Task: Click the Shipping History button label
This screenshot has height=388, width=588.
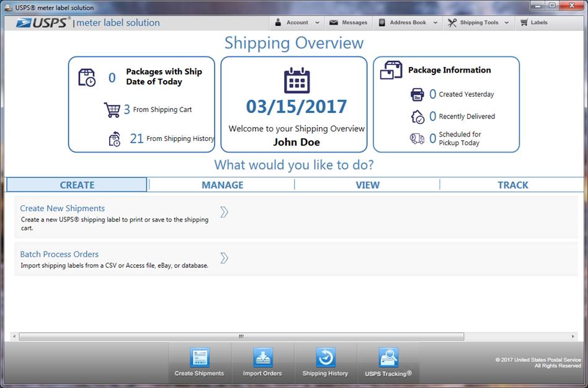Action: click(326, 373)
